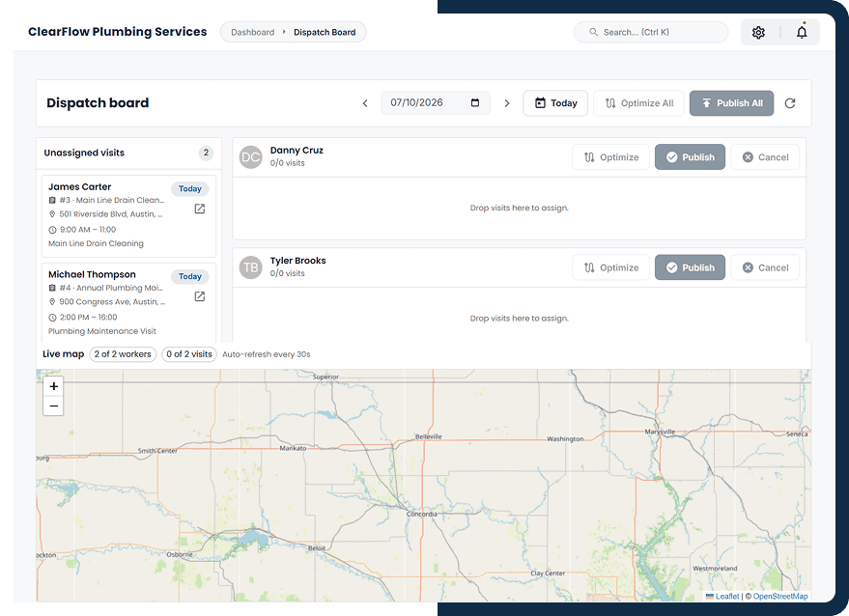Optimize Tyler Brooks's route
The height and width of the screenshot is (616, 849).
click(x=610, y=267)
